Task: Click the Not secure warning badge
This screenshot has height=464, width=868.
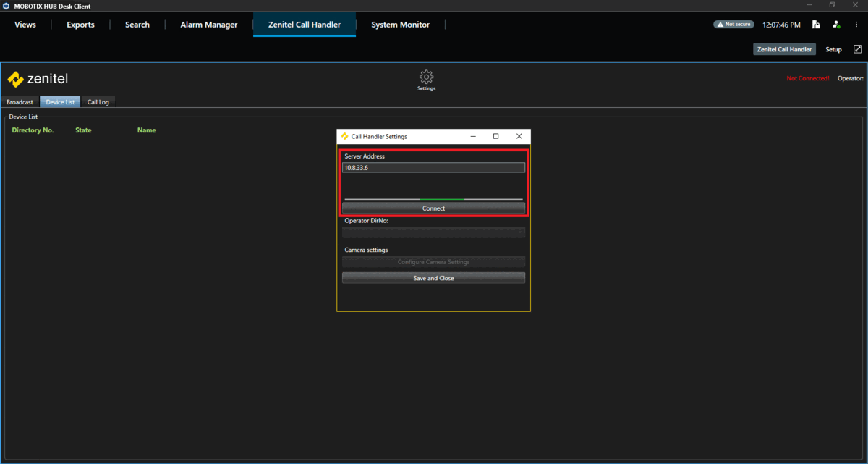Action: [x=733, y=25]
